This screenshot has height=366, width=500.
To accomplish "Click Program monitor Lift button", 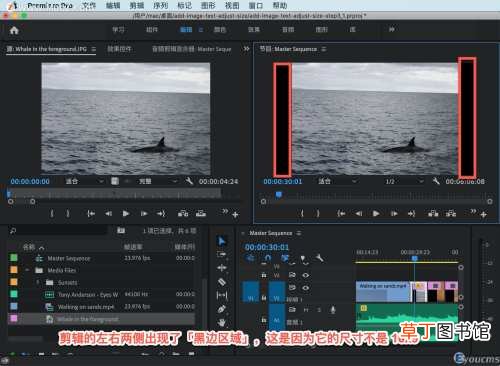I will [433, 213].
